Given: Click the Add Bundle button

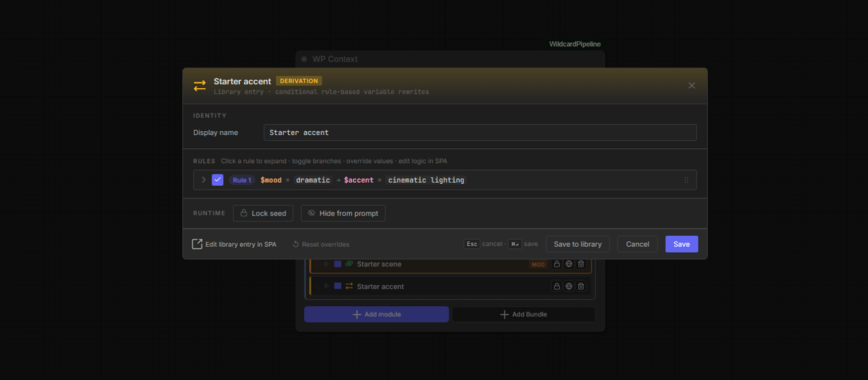Looking at the screenshot, I should pyautogui.click(x=523, y=314).
